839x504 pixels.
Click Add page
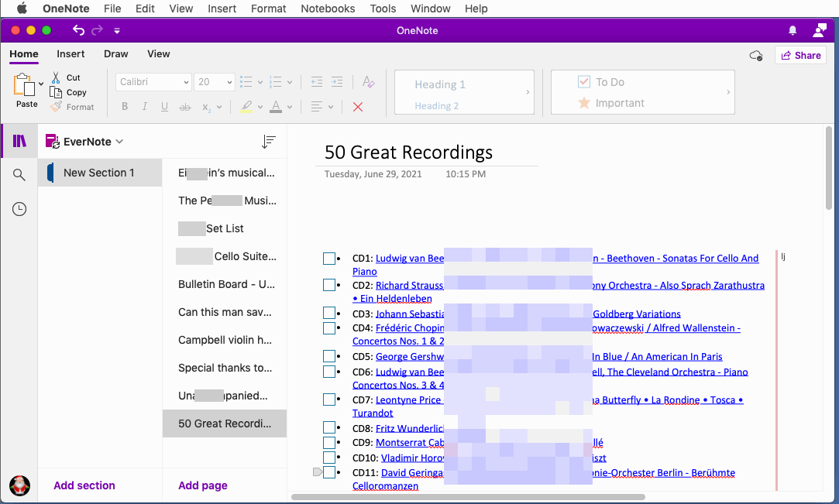[203, 485]
